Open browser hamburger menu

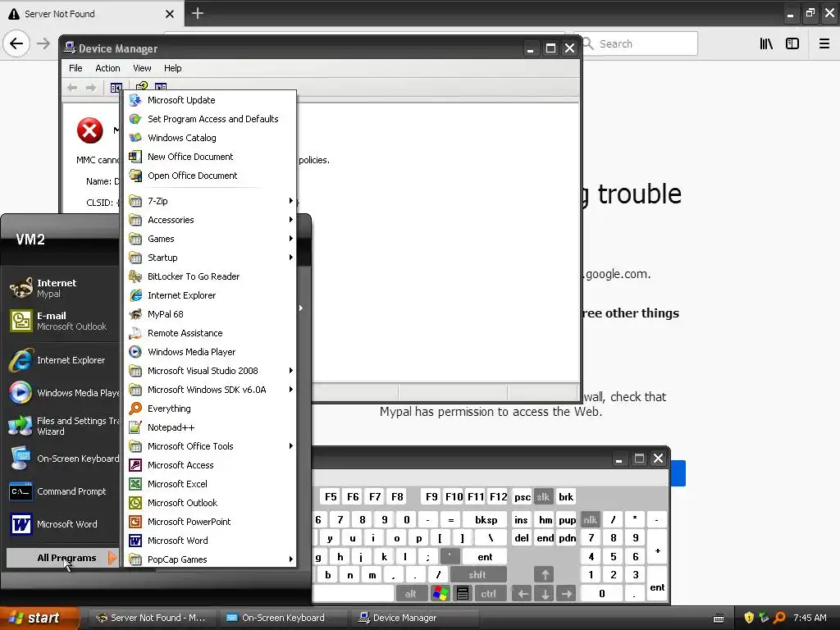coord(824,44)
